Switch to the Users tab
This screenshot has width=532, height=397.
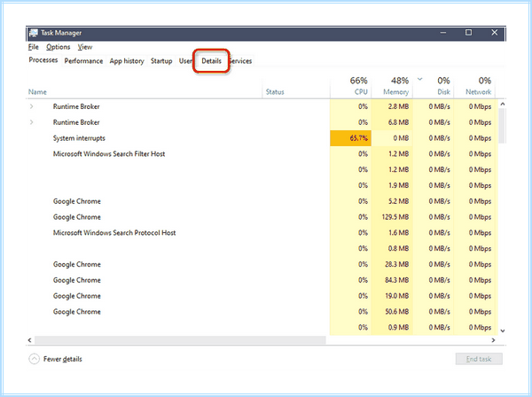pos(185,61)
